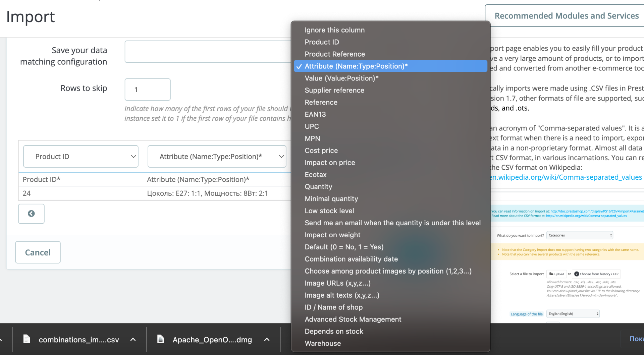Click the combinations CSV file icon in downloads bar
Screen dimensions: 644x355
26,339
